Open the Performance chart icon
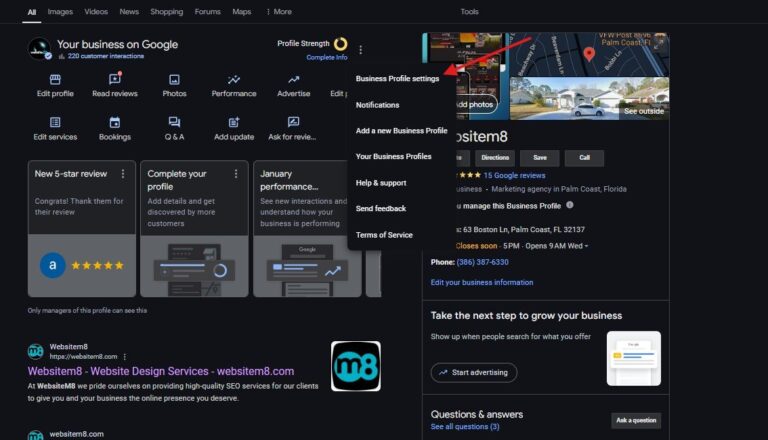 click(233, 79)
